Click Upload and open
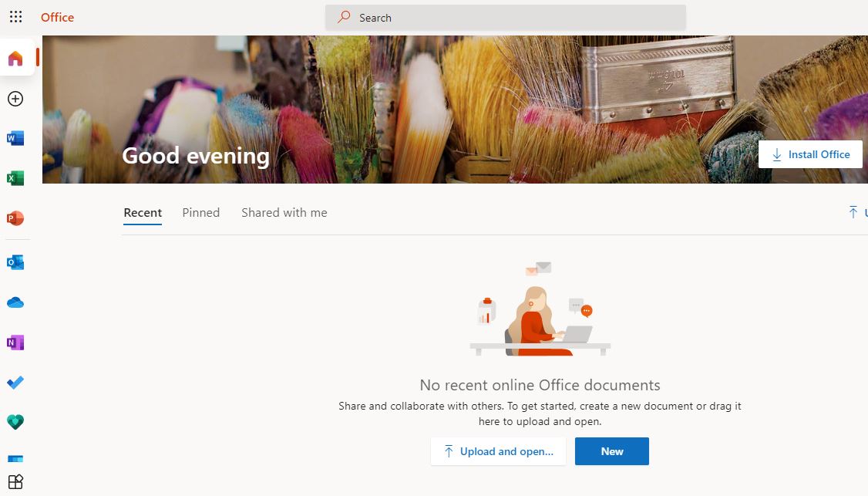The width and height of the screenshot is (868, 496). point(497,450)
